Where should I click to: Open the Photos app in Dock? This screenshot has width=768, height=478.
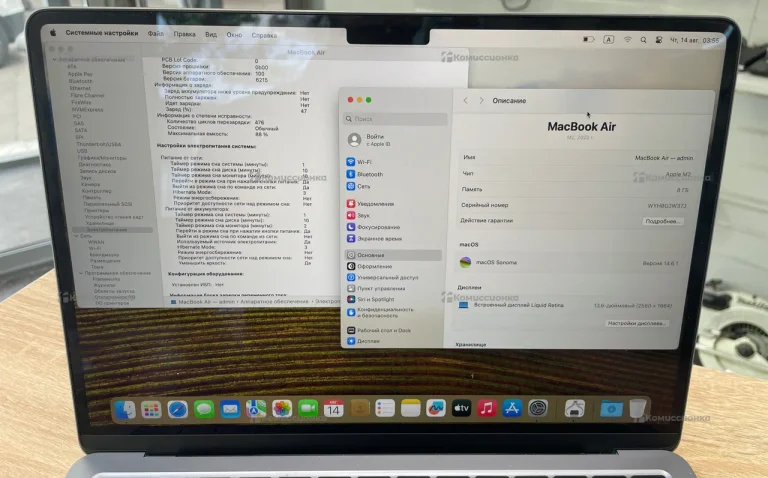click(x=282, y=409)
